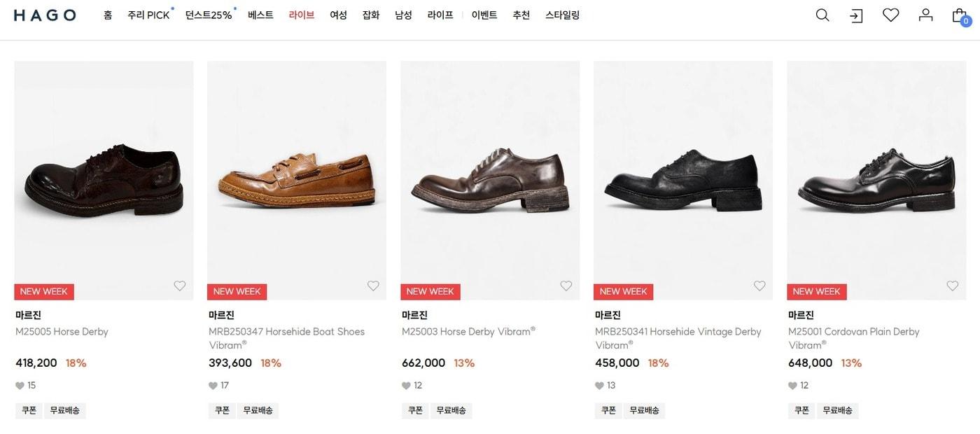Open the wishlist heart icon in header

click(890, 15)
